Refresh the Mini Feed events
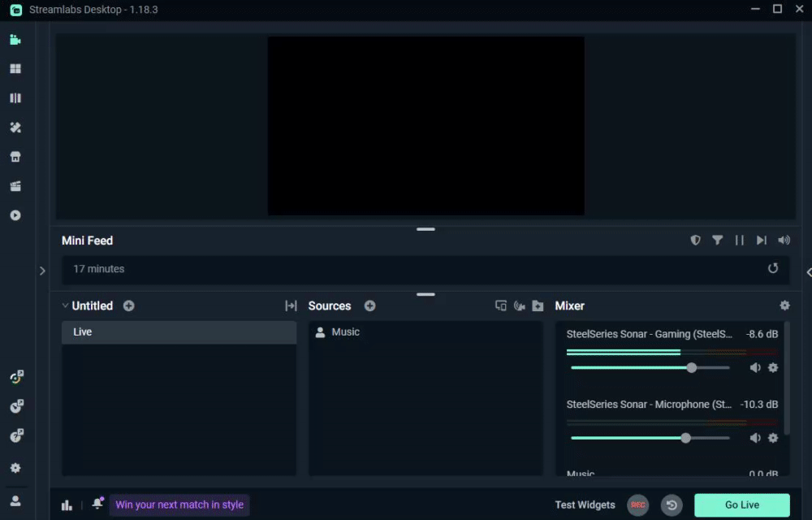The image size is (812, 520). [773, 268]
